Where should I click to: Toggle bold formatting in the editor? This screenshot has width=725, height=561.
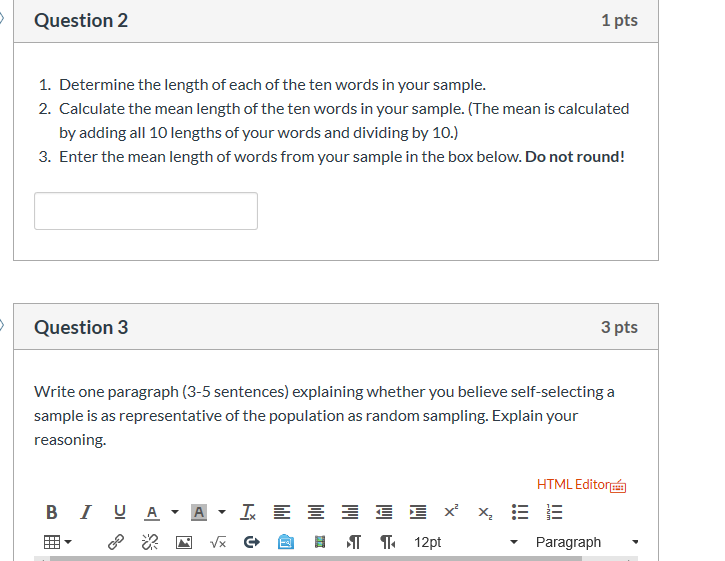(52, 512)
